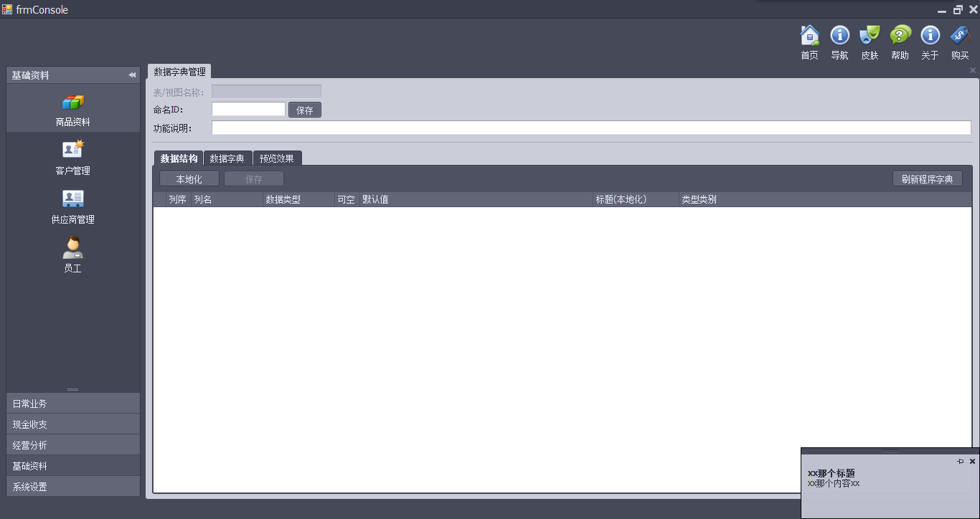
Task: Click the 本地化 button
Action: [x=189, y=179]
